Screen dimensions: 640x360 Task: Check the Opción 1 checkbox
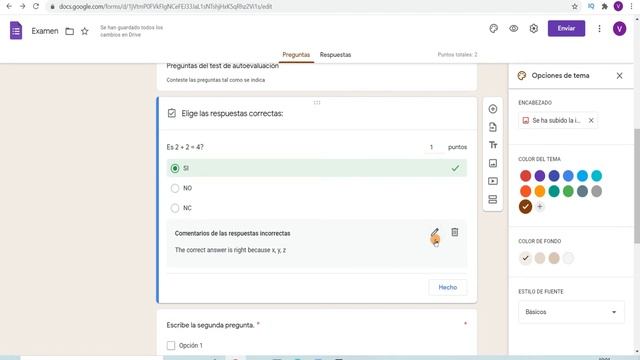[x=171, y=345]
